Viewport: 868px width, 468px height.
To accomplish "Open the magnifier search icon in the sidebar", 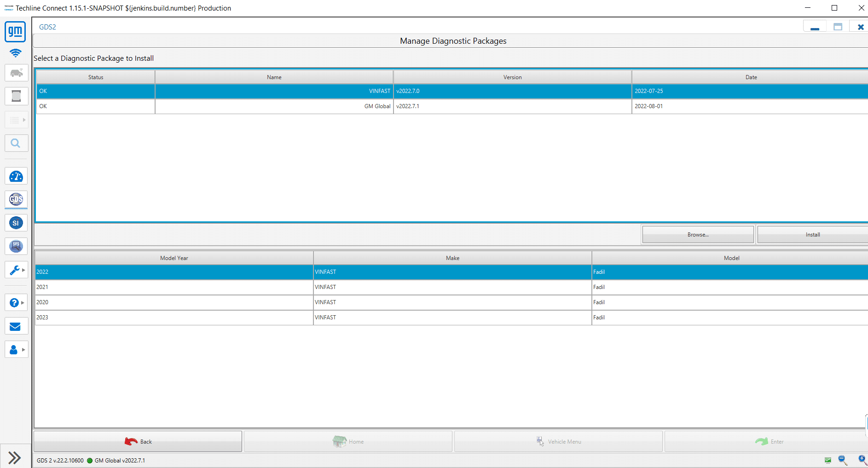I will pyautogui.click(x=16, y=143).
